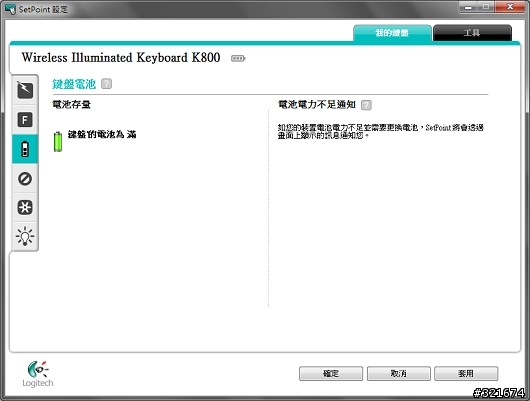This screenshot has height=401, width=530.
Task: Switch to the 工具 tab
Action: coord(472,33)
